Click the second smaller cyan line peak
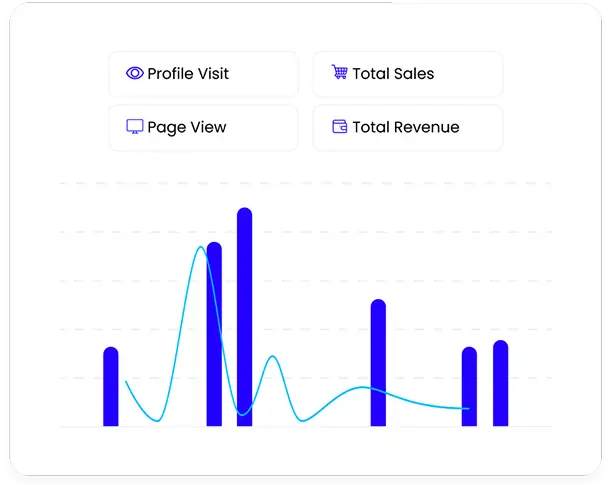Viewport: 608px width, 485px height. pyautogui.click(x=273, y=356)
